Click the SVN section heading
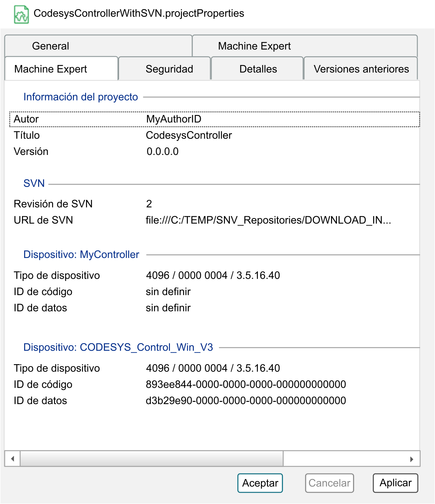Screen dimensions: 435x504 34,183
